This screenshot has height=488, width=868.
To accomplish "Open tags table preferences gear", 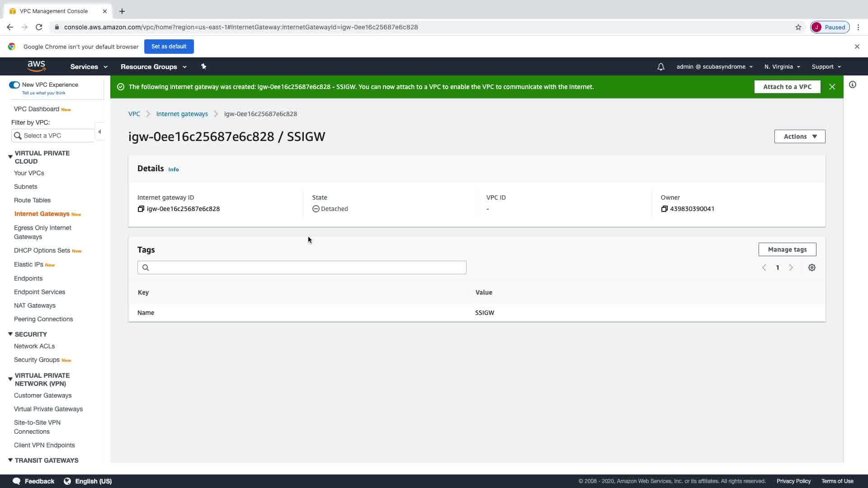I will (x=811, y=267).
